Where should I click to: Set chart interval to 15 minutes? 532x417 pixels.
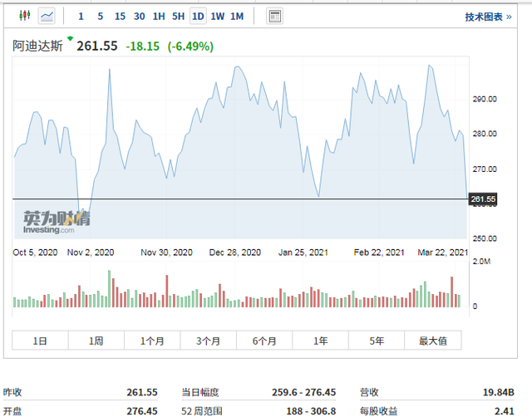120,17
